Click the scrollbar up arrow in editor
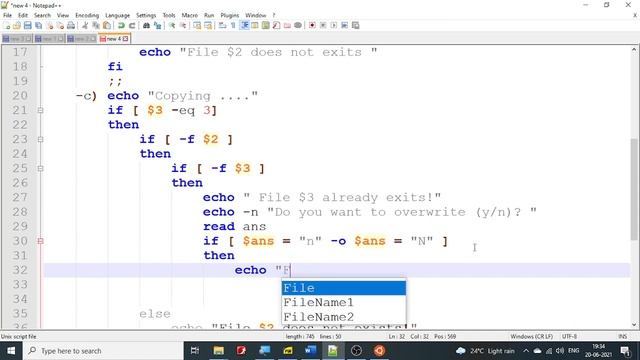The image size is (640, 360). click(634, 49)
